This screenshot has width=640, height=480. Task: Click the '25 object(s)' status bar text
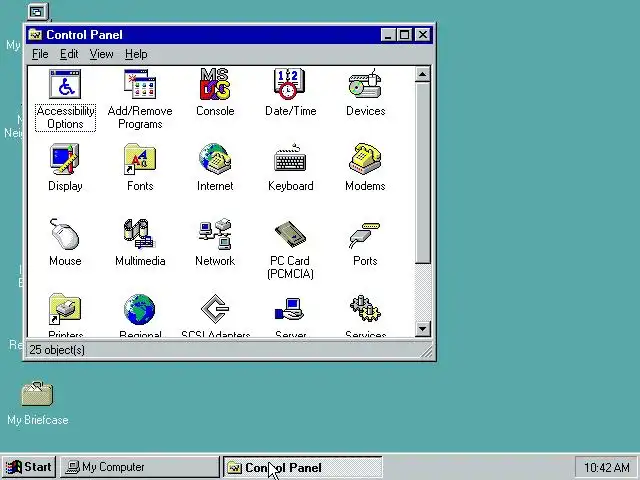(x=57, y=350)
